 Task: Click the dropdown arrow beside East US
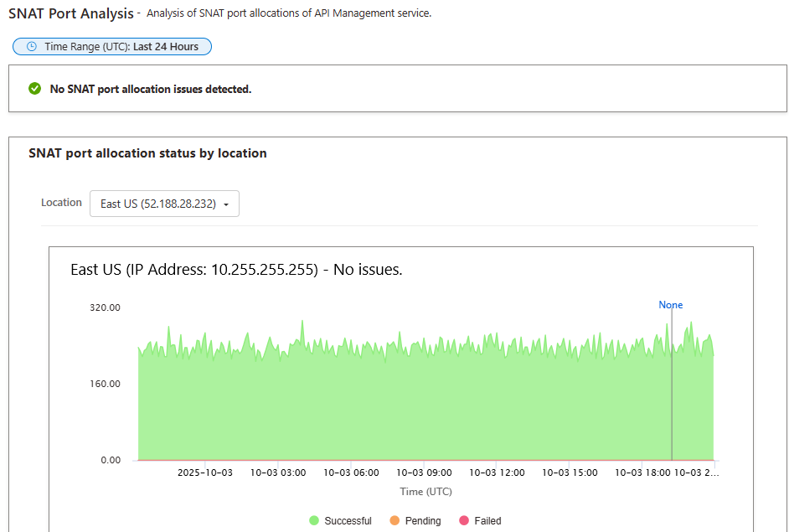pyautogui.click(x=224, y=203)
